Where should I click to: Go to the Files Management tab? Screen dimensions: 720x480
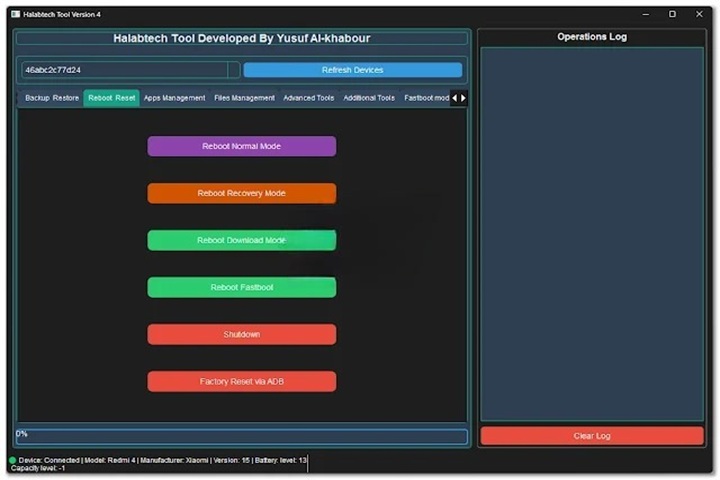pos(244,98)
